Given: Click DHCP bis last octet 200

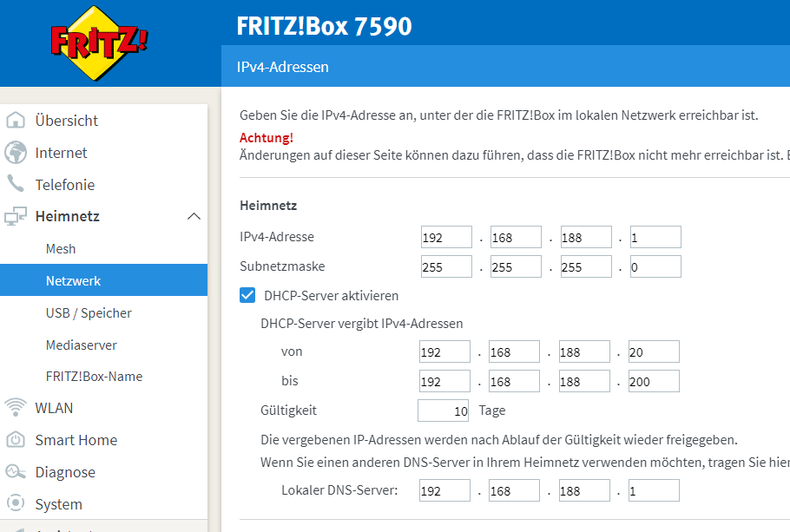Looking at the screenshot, I should click(x=654, y=381).
